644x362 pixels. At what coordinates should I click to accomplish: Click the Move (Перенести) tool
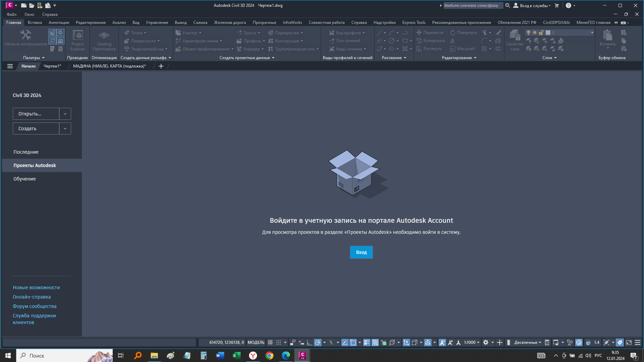pyautogui.click(x=430, y=33)
